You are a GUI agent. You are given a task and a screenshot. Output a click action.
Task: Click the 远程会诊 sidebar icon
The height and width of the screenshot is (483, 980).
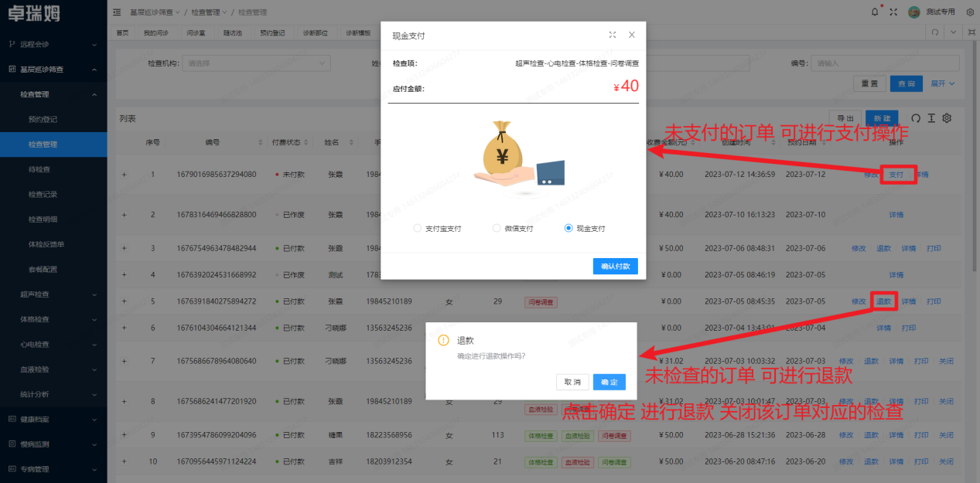(x=12, y=44)
